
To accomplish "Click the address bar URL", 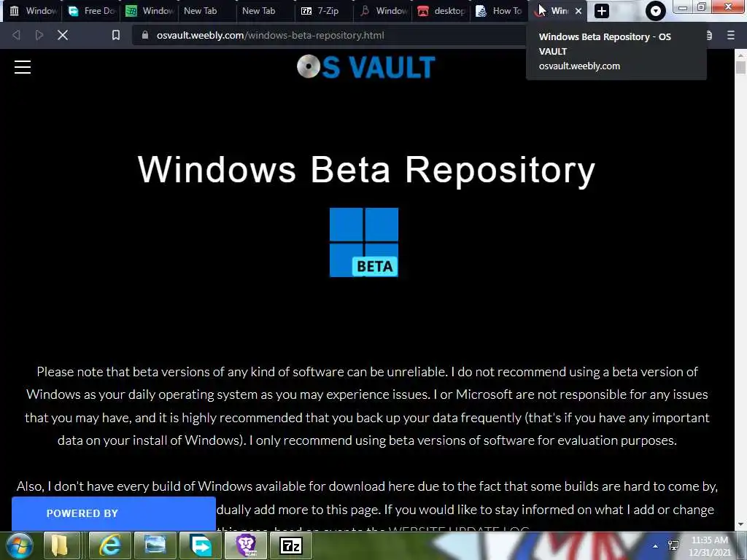I will [270, 35].
